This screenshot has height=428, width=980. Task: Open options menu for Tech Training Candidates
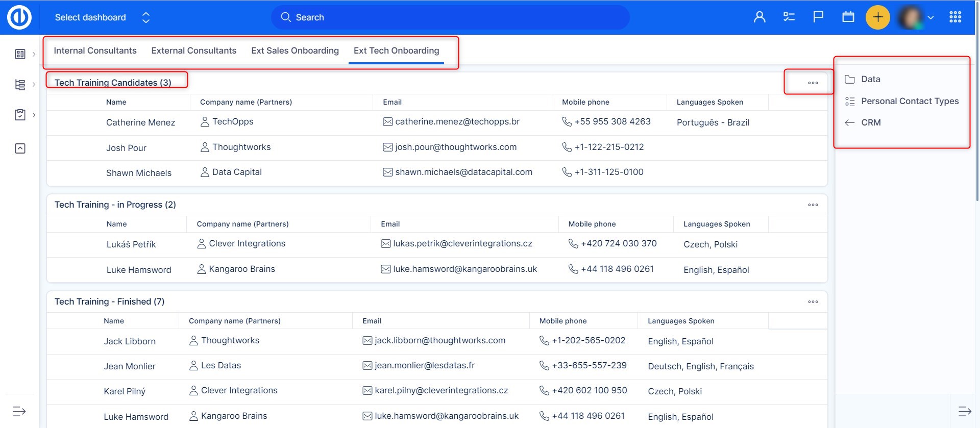[813, 83]
